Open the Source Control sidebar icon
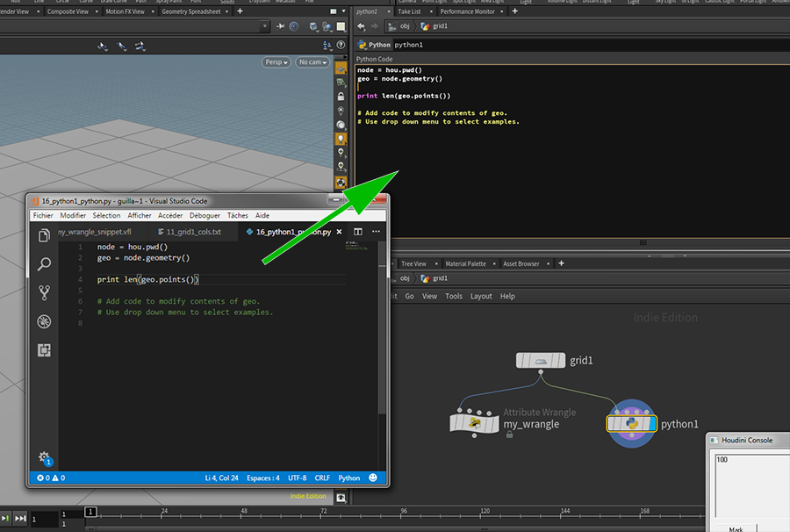The height and width of the screenshot is (532, 790). coord(44,293)
